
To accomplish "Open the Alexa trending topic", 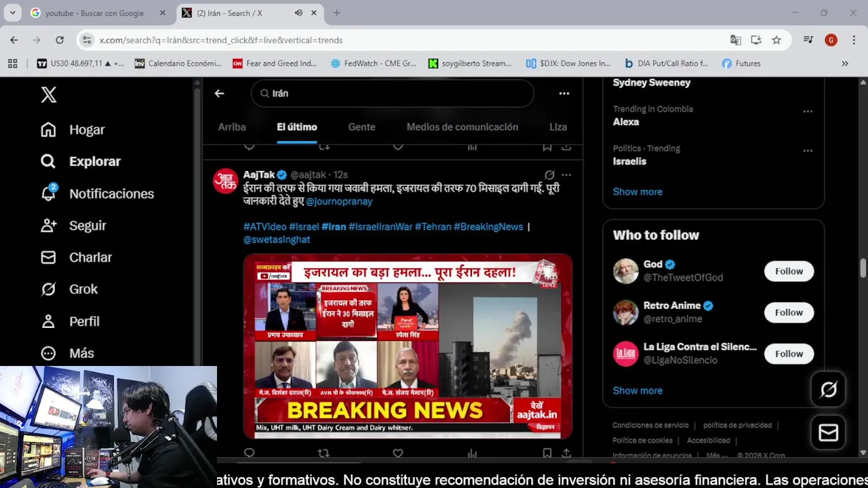I will [x=626, y=122].
